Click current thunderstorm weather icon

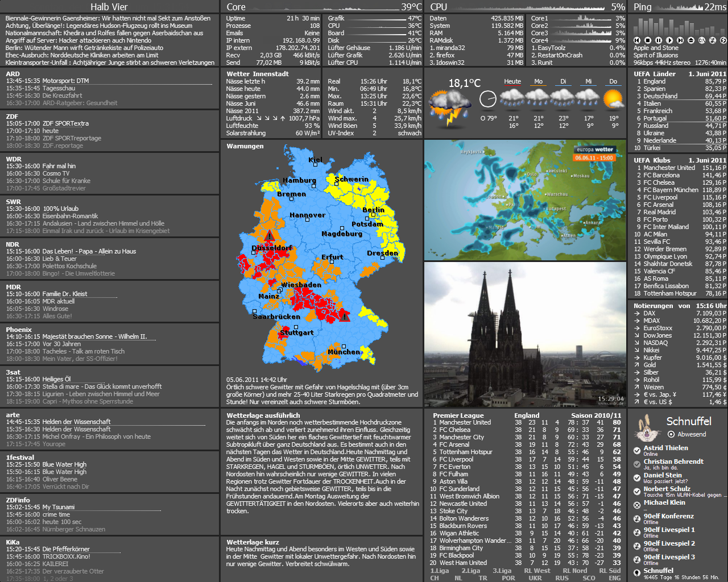click(x=450, y=108)
